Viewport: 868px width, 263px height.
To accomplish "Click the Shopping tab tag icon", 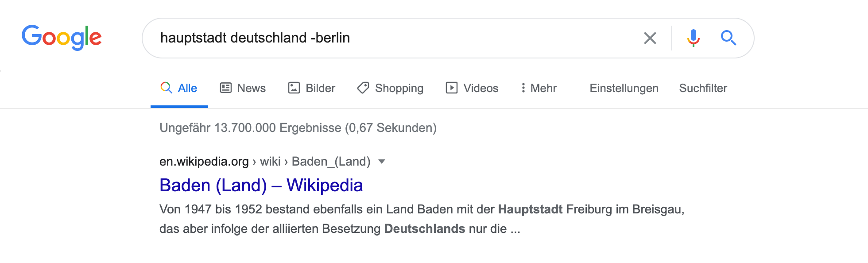I will pyautogui.click(x=363, y=88).
